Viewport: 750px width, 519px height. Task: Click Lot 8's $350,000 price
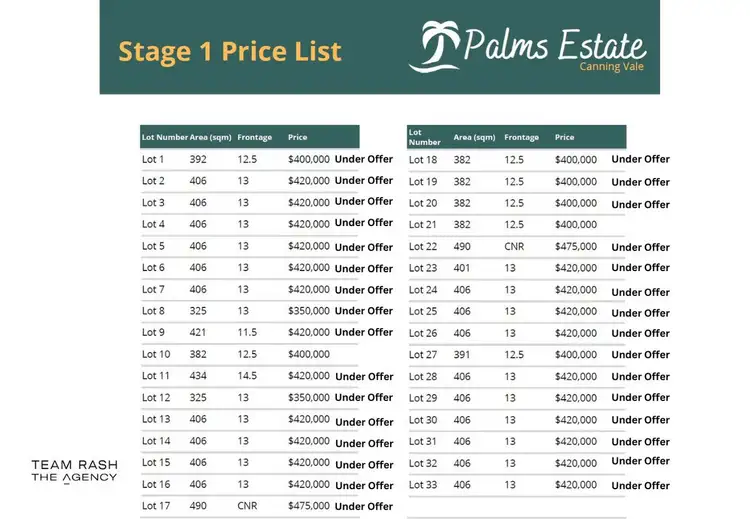pos(308,311)
